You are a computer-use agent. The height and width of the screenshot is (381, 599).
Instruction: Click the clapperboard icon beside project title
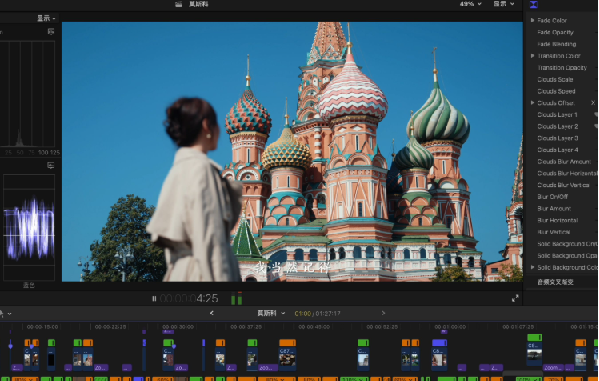pos(178,4)
